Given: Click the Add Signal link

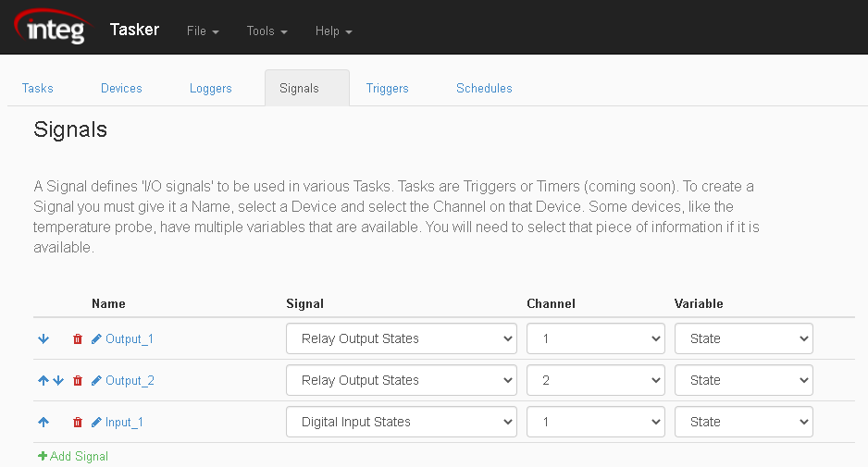Looking at the screenshot, I should [x=73, y=456].
